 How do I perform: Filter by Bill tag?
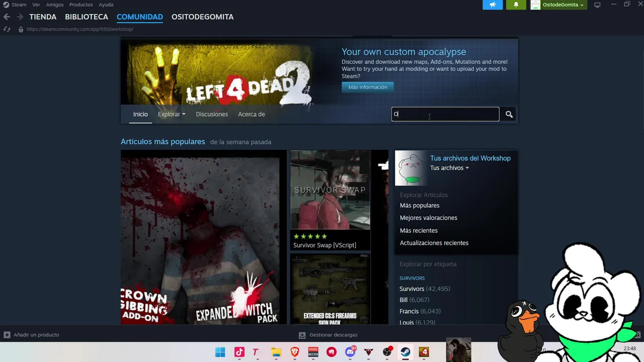414,300
